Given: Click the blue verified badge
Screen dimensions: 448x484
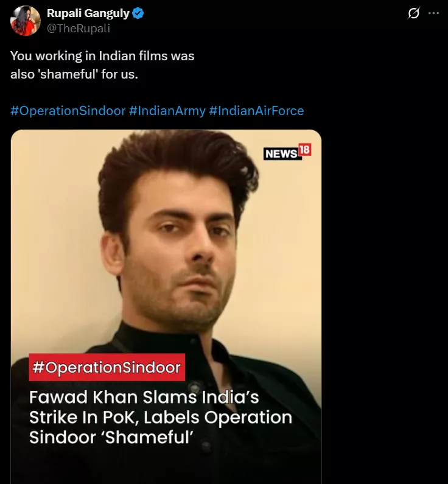Looking at the screenshot, I should click(138, 13).
